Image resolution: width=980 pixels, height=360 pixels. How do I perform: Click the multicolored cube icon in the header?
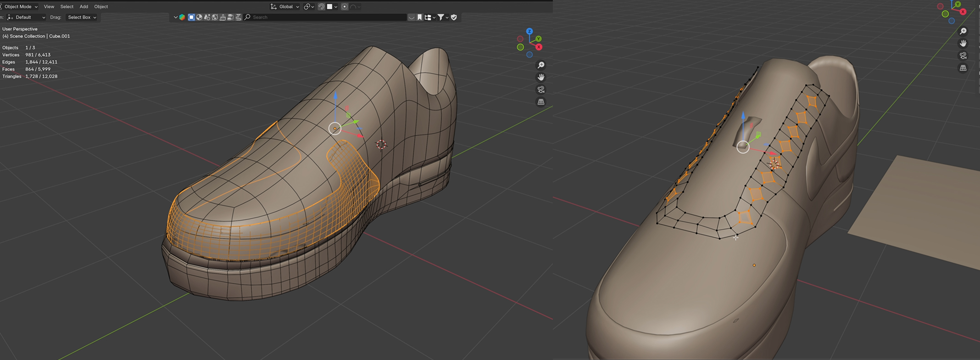[182, 17]
